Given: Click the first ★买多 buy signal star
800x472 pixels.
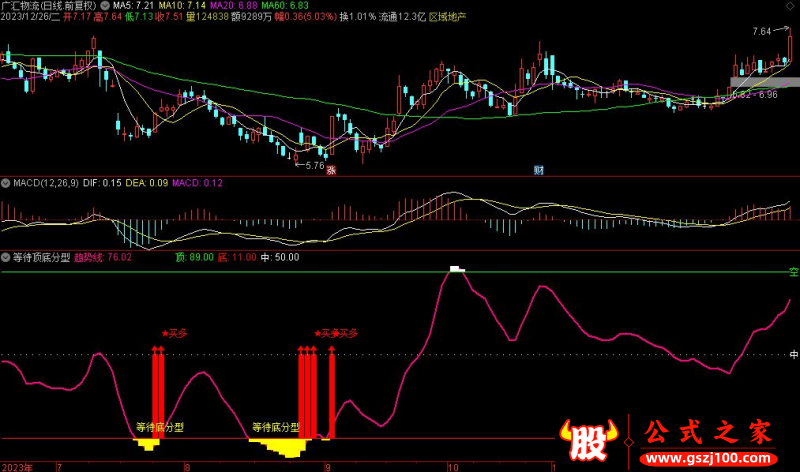Looking at the screenshot, I should (176, 333).
